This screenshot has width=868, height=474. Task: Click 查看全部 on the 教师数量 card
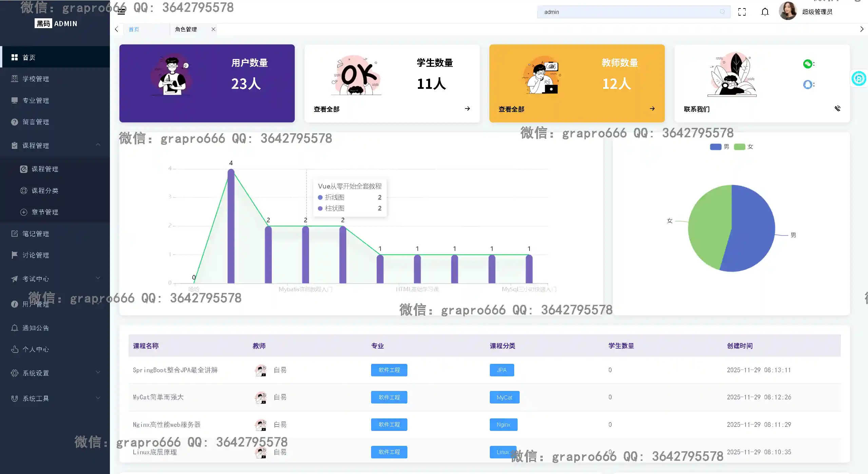pyautogui.click(x=511, y=109)
